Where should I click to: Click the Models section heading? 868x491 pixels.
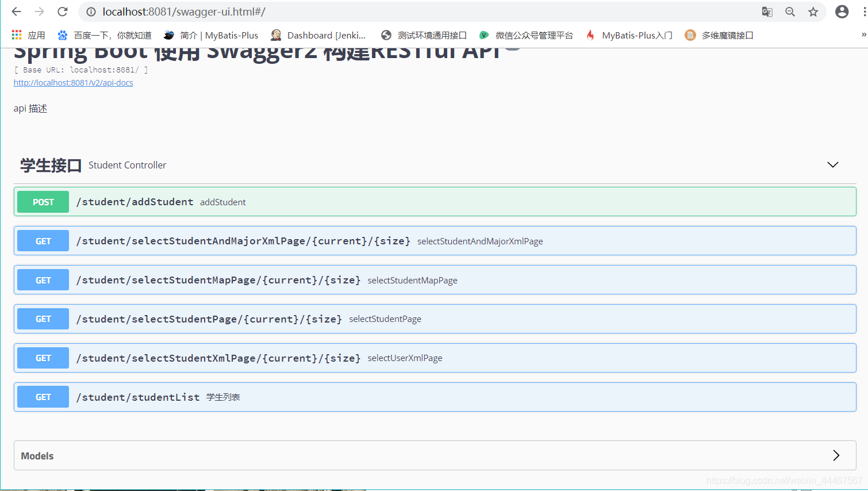(37, 456)
